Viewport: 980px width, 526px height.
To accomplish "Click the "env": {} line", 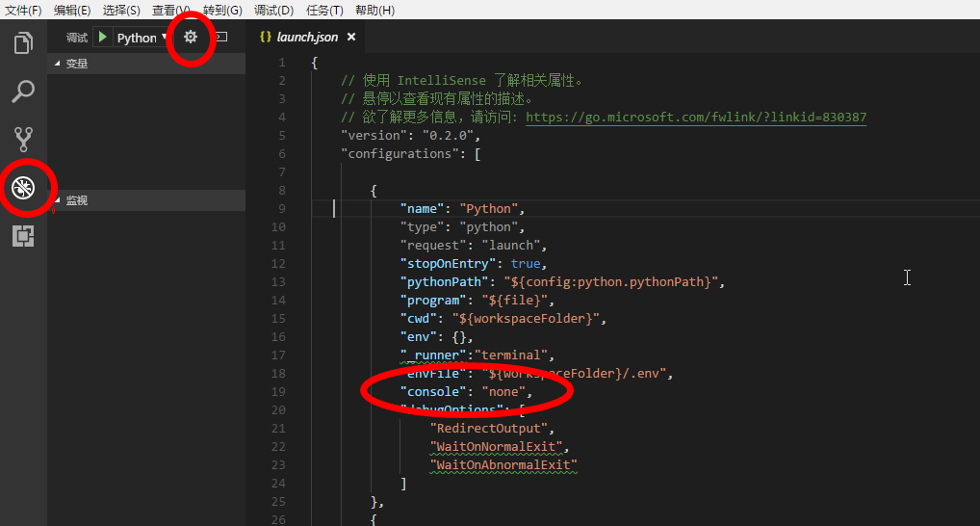I will point(437,336).
